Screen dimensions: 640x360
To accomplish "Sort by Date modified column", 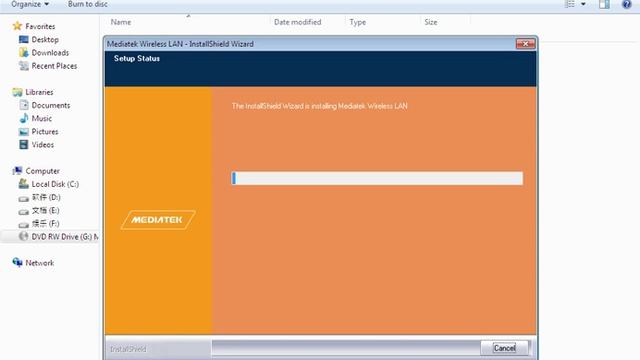I will pyautogui.click(x=298, y=22).
